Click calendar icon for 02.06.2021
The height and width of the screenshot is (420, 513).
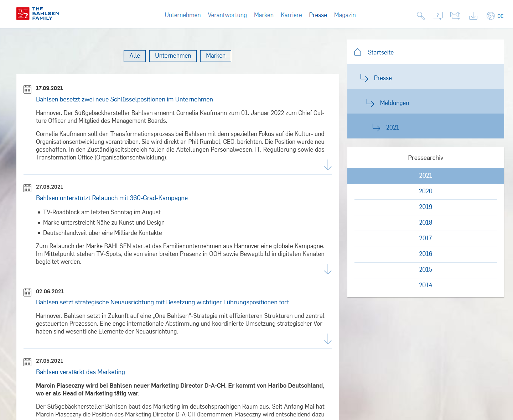pos(27,292)
